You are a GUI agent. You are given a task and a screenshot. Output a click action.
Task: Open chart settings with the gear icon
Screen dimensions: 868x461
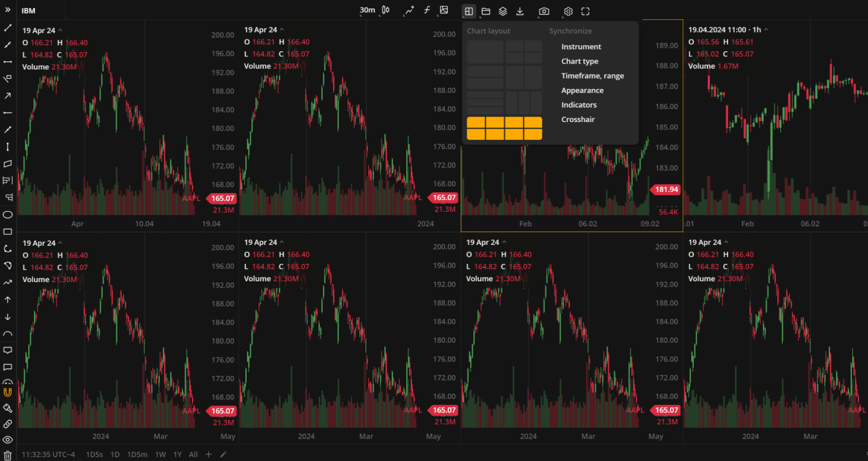568,11
